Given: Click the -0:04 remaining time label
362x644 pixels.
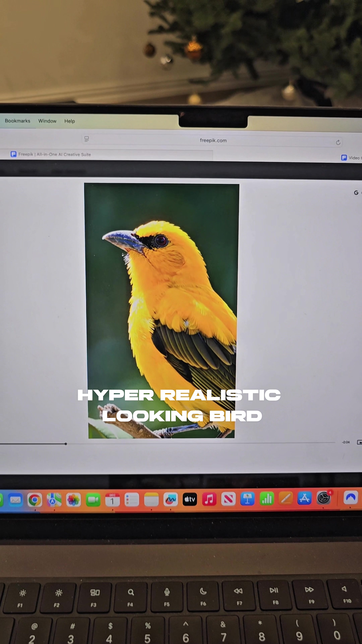Looking at the screenshot, I should click(346, 442).
